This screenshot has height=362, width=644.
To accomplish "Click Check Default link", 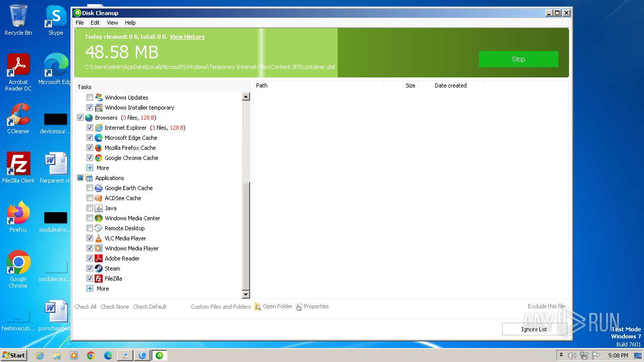I will [150, 307].
